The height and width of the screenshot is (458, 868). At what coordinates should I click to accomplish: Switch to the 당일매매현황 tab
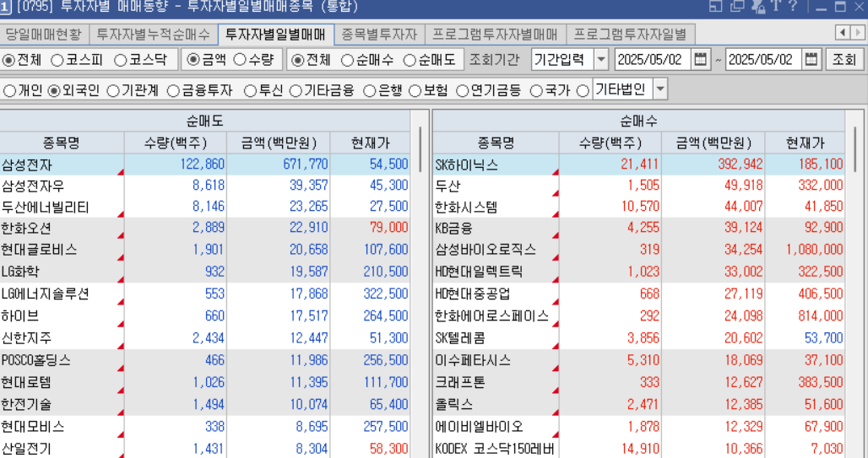pyautogui.click(x=43, y=35)
